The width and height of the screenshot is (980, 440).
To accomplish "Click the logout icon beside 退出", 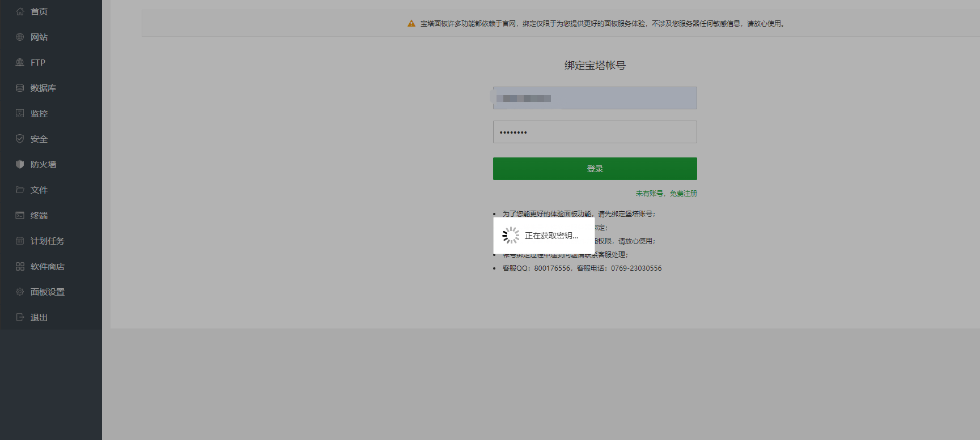I will (x=20, y=317).
